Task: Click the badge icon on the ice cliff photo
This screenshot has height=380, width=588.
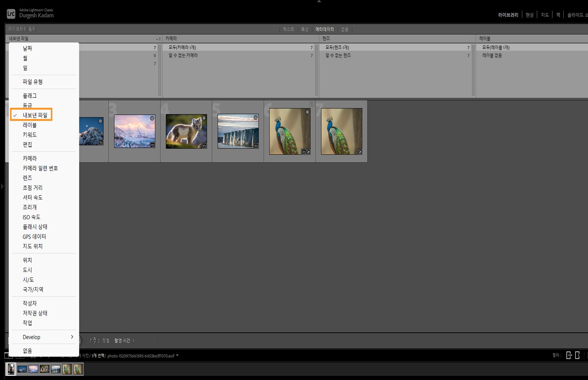Action: [x=256, y=146]
